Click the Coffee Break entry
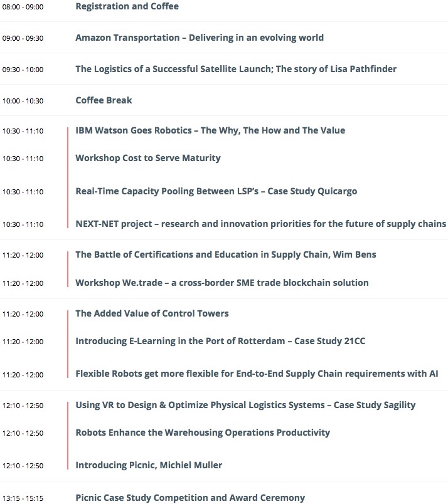Image resolution: width=448 pixels, height=504 pixels. click(x=104, y=100)
